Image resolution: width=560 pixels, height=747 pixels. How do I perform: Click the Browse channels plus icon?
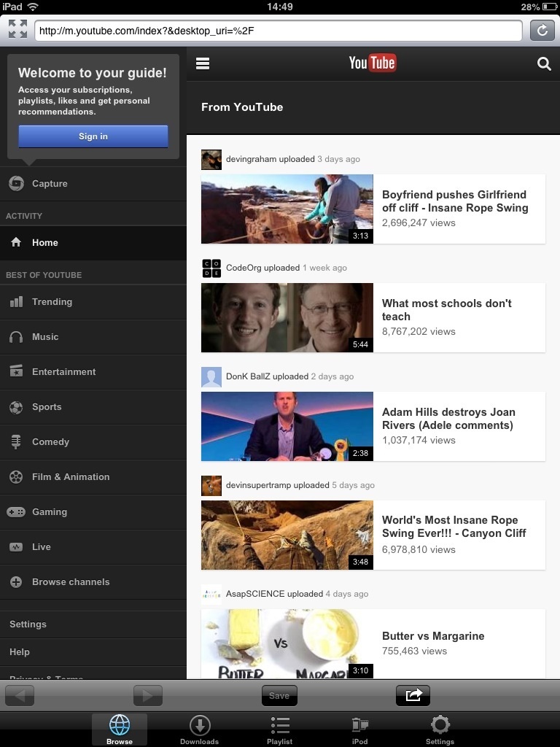[x=16, y=582]
